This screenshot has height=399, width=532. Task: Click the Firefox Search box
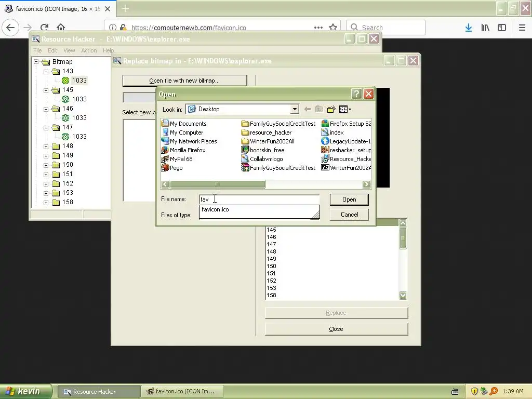pos(386,28)
